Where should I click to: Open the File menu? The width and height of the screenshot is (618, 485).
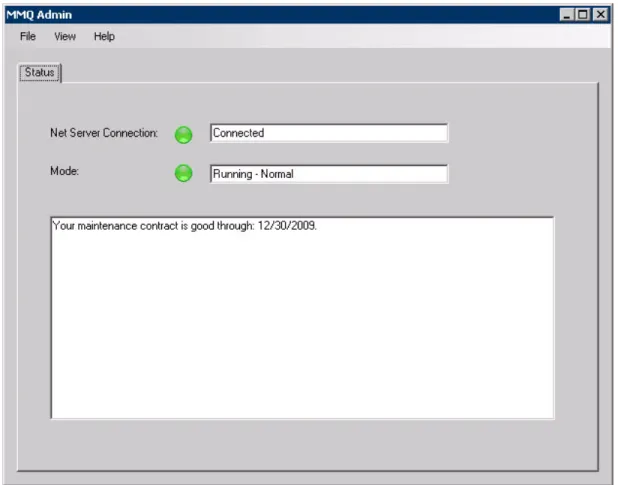coord(28,36)
